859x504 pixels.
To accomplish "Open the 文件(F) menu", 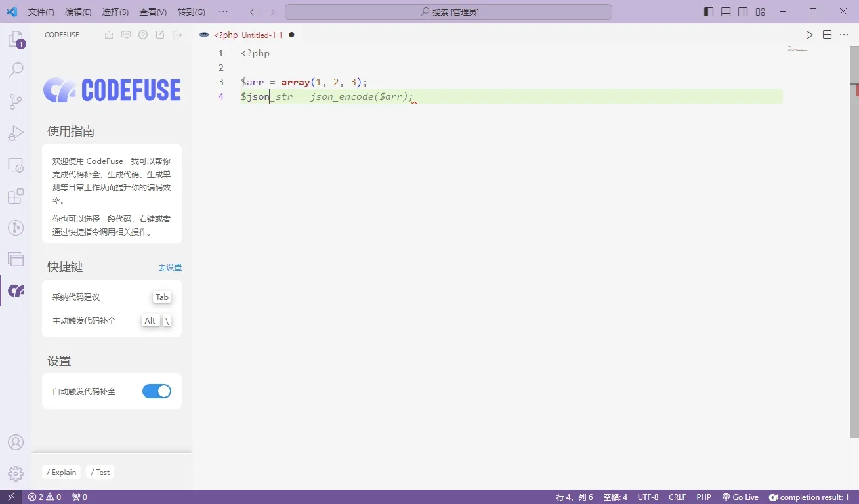I will tap(41, 12).
